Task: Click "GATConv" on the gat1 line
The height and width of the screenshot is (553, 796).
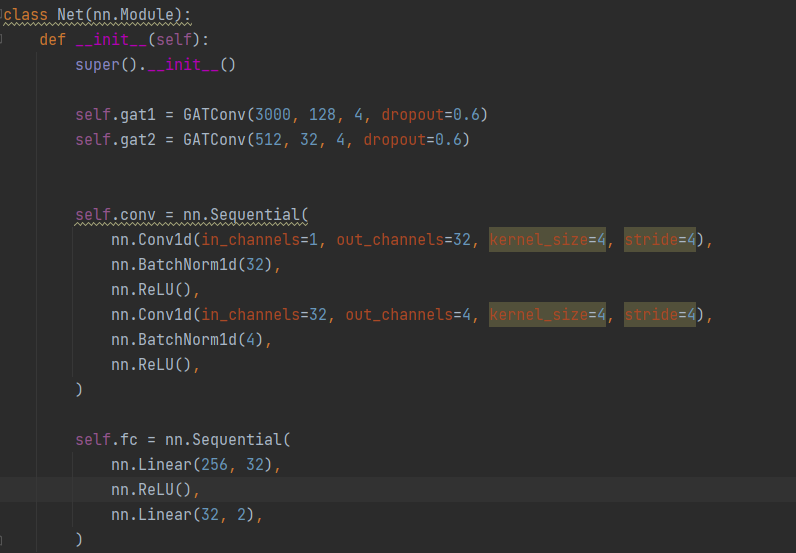Action: coord(214,115)
